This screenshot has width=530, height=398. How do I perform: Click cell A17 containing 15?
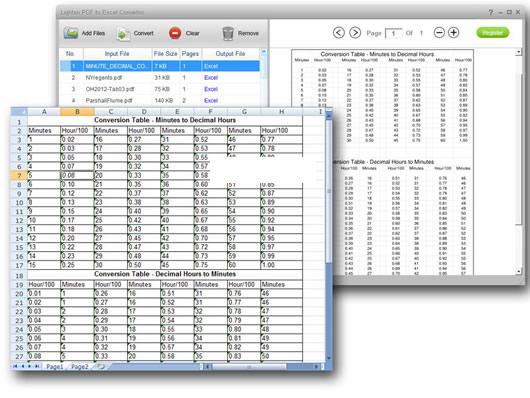[x=44, y=265]
